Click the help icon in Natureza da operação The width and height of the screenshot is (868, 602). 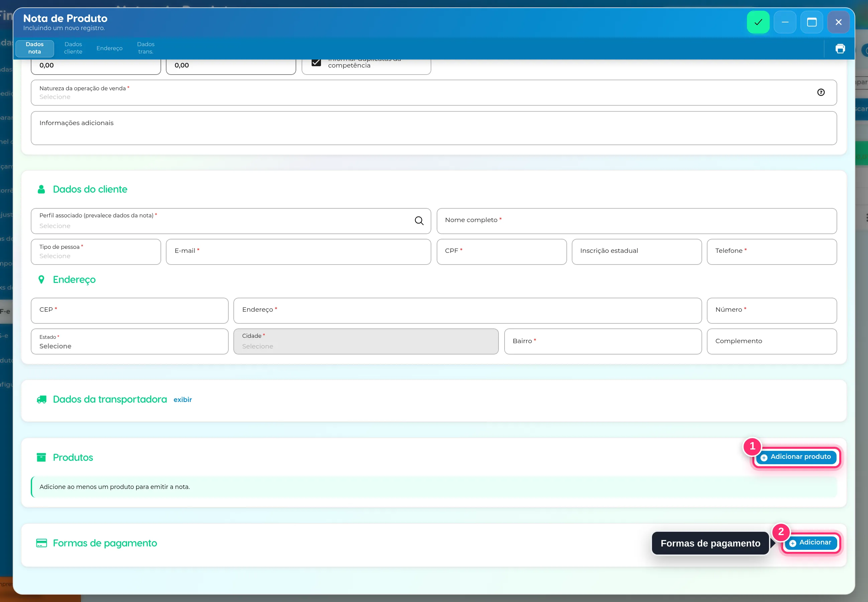(821, 92)
